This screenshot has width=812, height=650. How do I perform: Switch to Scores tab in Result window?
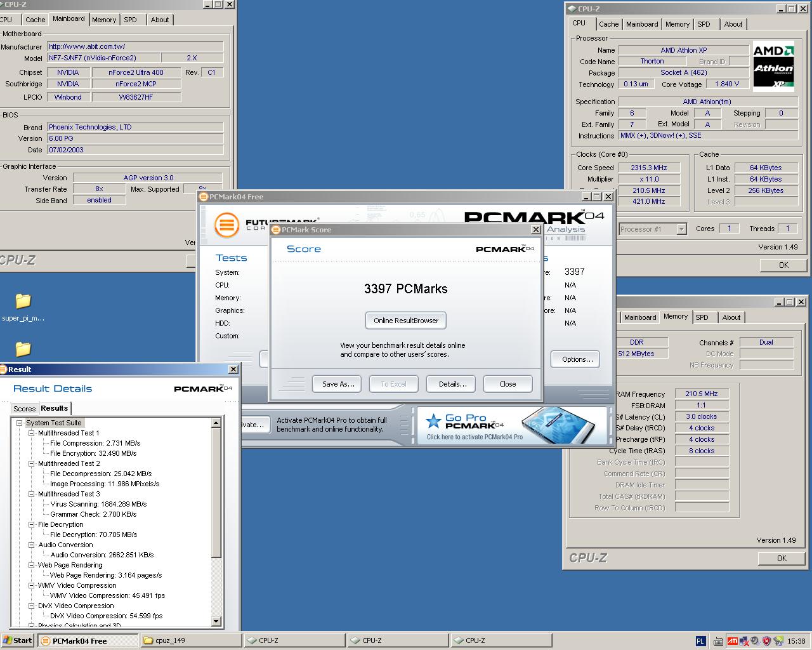tap(25, 409)
